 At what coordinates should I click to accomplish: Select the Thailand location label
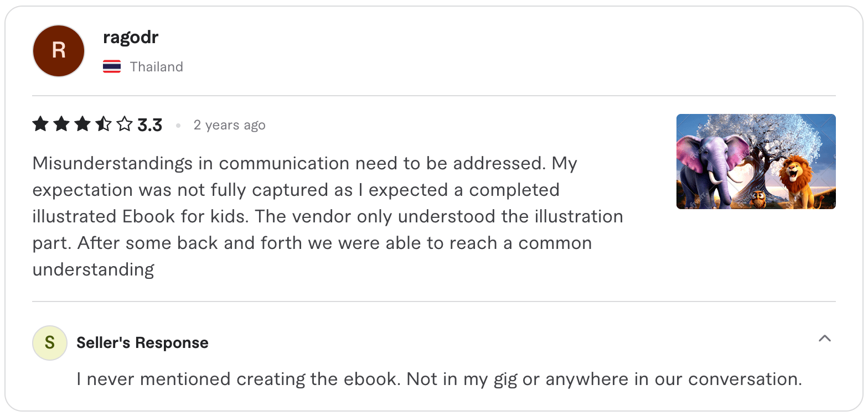pyautogui.click(x=156, y=66)
